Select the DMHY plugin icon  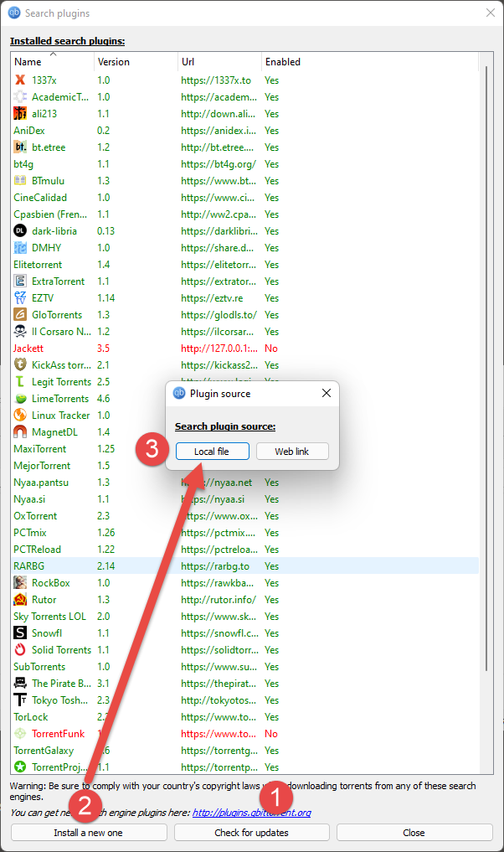click(20, 248)
